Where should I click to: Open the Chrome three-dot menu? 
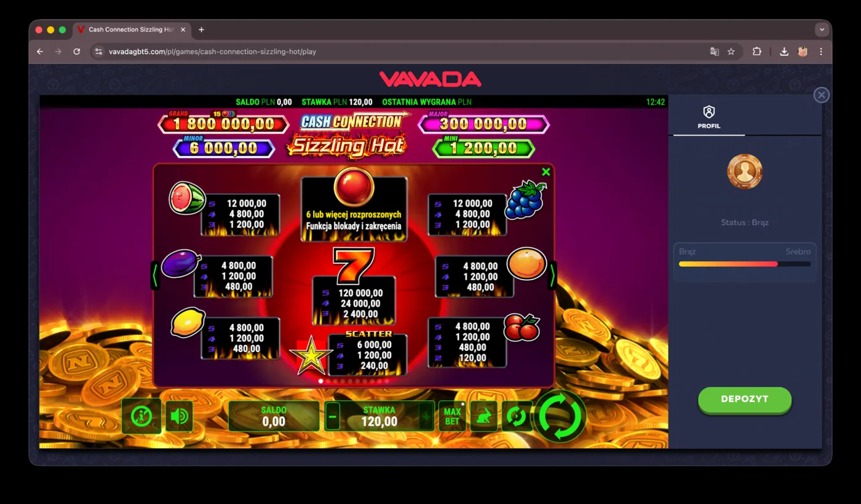point(821,52)
